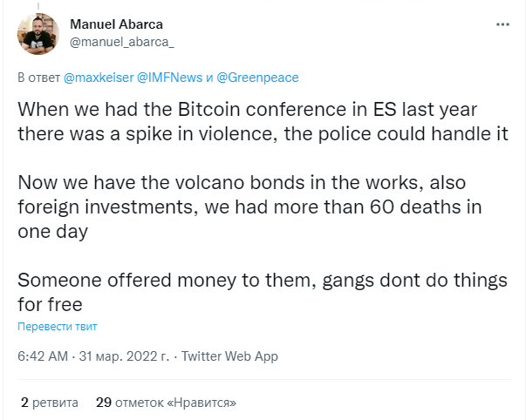View the '29 отметок «Нравится»' likes list
This screenshot has width=526, height=420.
point(166,403)
